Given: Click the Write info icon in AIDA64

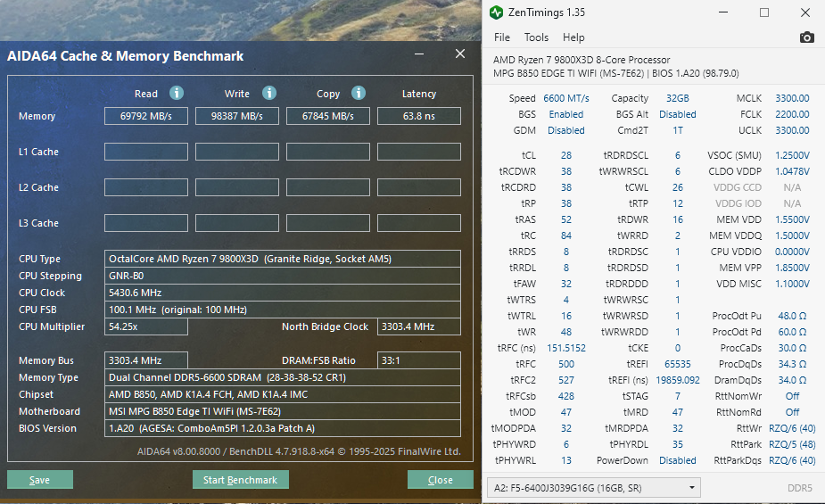Looking at the screenshot, I should (x=268, y=93).
